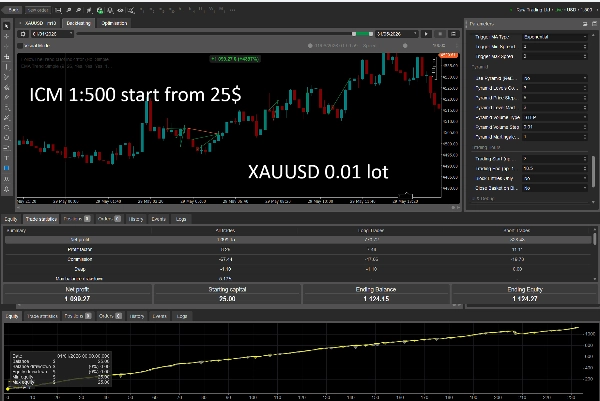Select the trend line drawing tool

pyautogui.click(x=7, y=67)
